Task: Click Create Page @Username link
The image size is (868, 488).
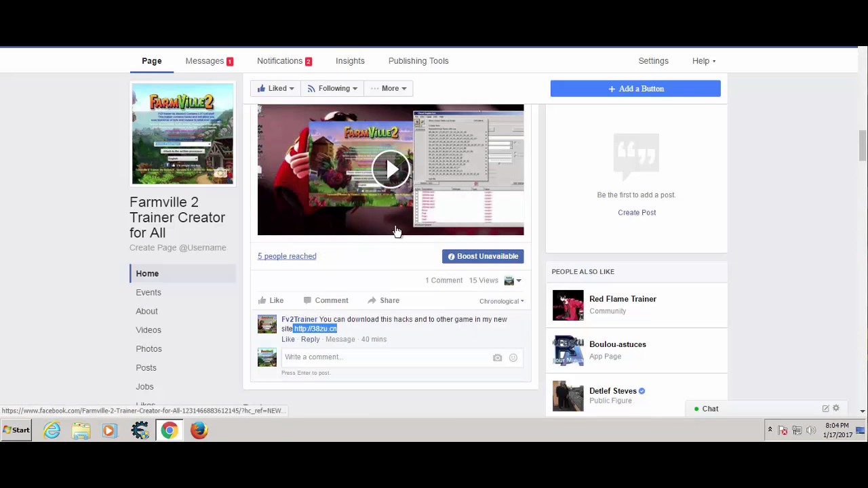Action: point(178,247)
